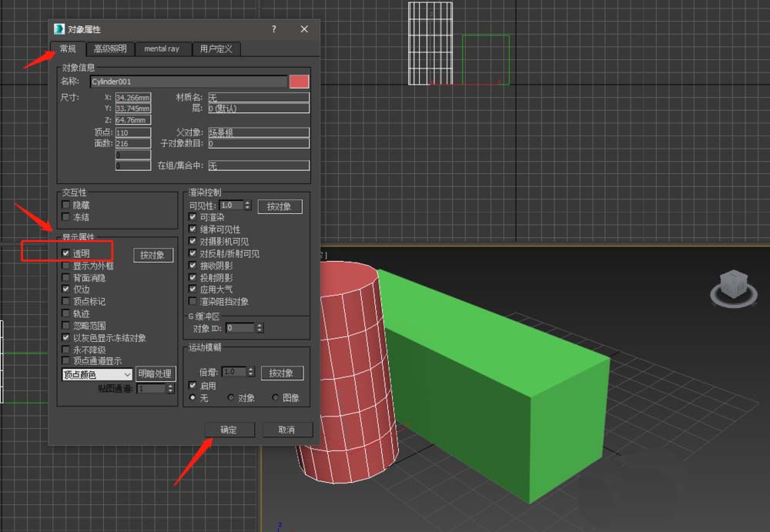Click the X size value 34.266mm
770x532 pixels.
click(133, 97)
